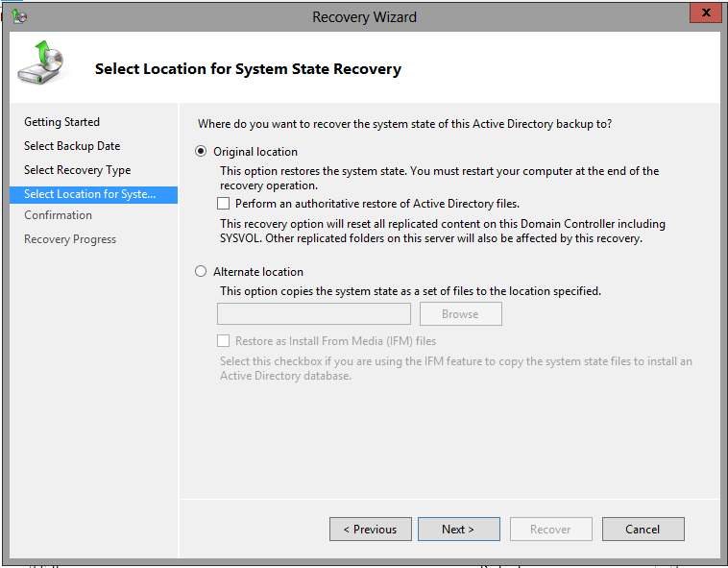728x568 pixels.
Task: Click the Recover button
Action: coord(551,529)
